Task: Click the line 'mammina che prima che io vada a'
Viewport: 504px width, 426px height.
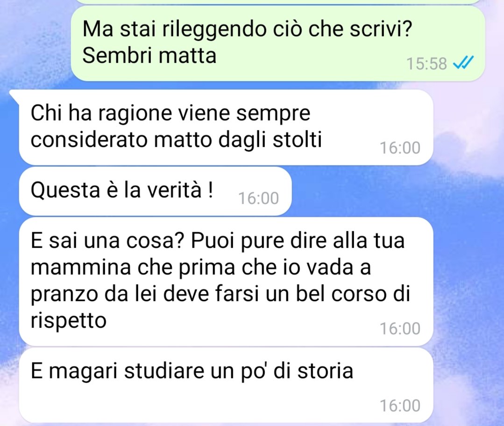Action: pyautogui.click(x=201, y=268)
